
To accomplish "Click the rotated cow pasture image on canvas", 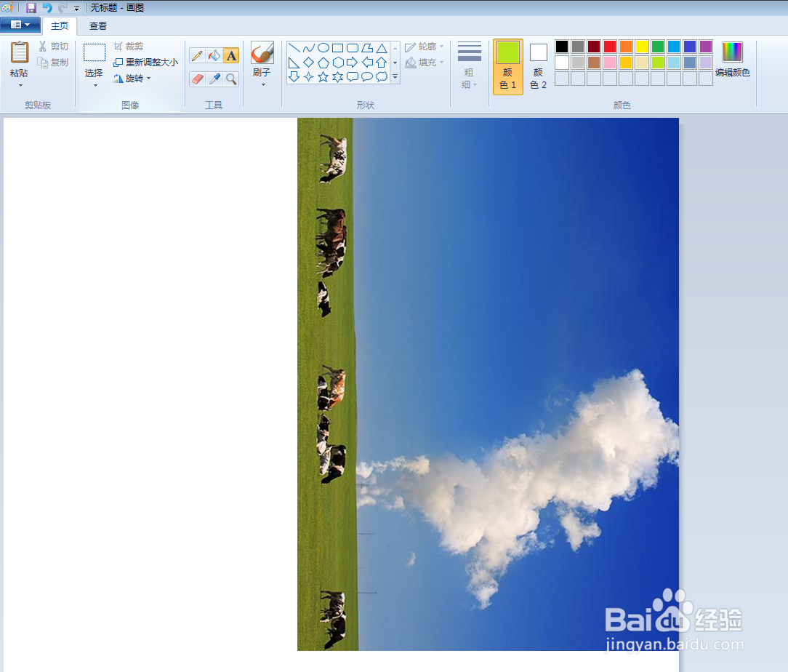I will coord(488,384).
